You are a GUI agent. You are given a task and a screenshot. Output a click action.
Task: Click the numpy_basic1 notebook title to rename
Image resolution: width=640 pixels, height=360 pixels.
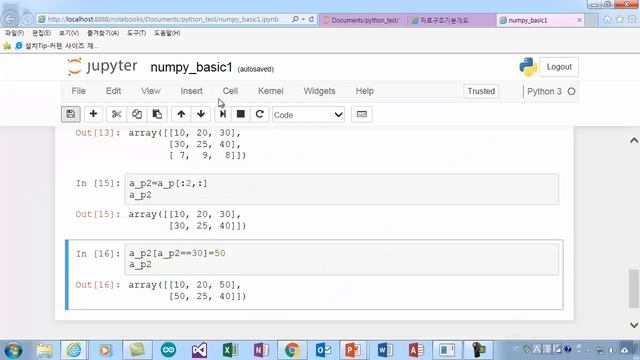(191, 67)
